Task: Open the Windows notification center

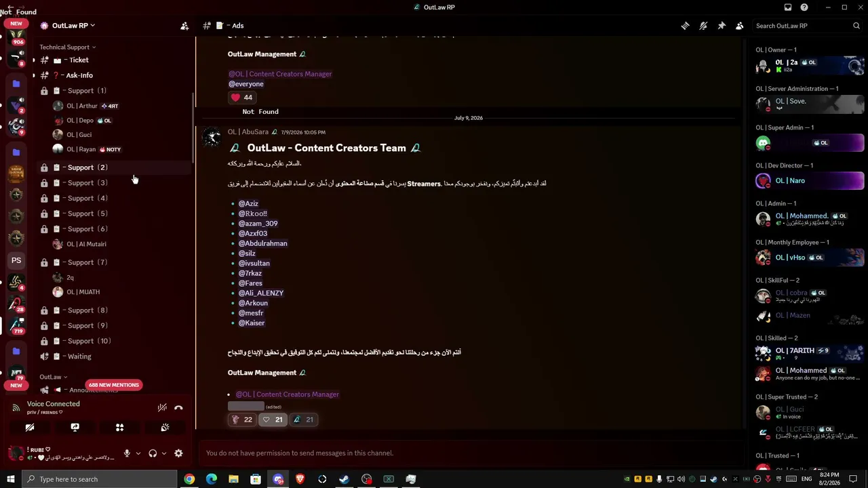Action: tap(853, 479)
